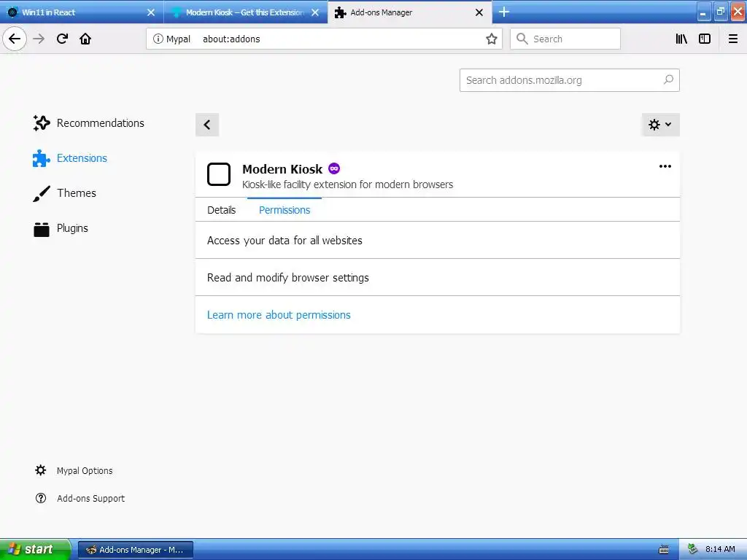Image resolution: width=747 pixels, height=560 pixels.
Task: Expand the gear tools dropdown
Action: point(660,125)
